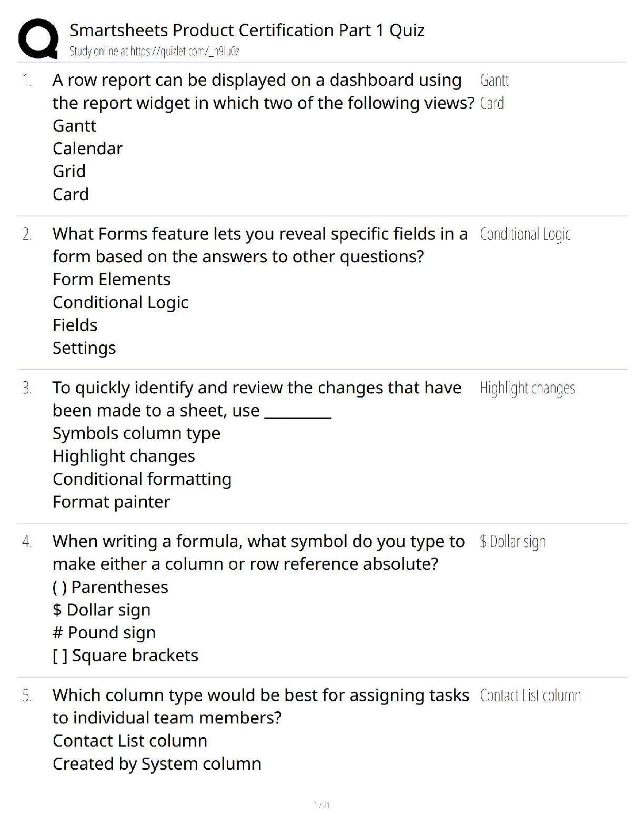
Task: Pick the # Pound sign option
Action: (104, 632)
